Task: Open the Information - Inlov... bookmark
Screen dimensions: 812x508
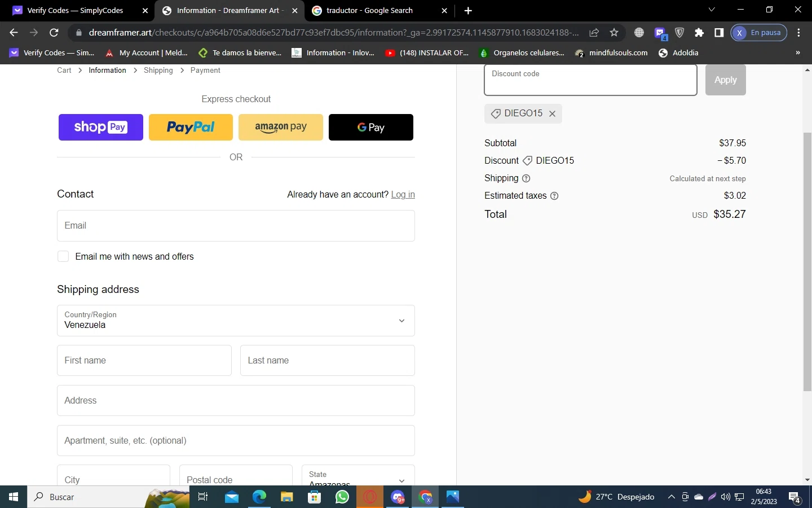Action: 333,52
